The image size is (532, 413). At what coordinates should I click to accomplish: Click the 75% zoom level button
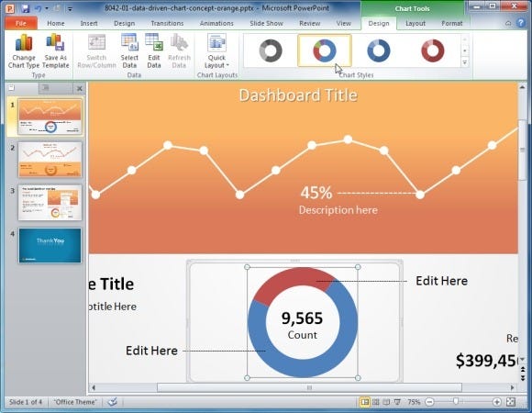click(x=414, y=402)
